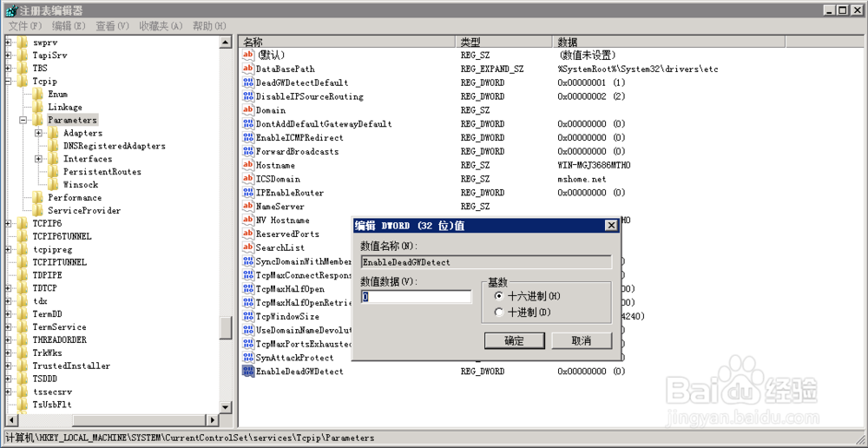Select the hexadecimal (十六进制) base option
Viewport: 868px width, 448px height.
tap(499, 296)
